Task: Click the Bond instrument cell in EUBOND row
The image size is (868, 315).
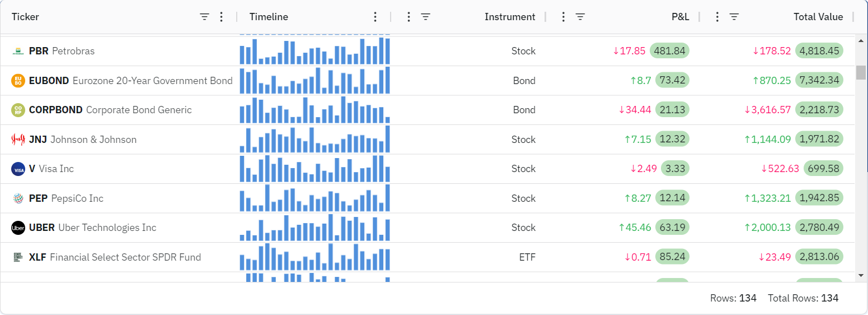Action: [468, 81]
